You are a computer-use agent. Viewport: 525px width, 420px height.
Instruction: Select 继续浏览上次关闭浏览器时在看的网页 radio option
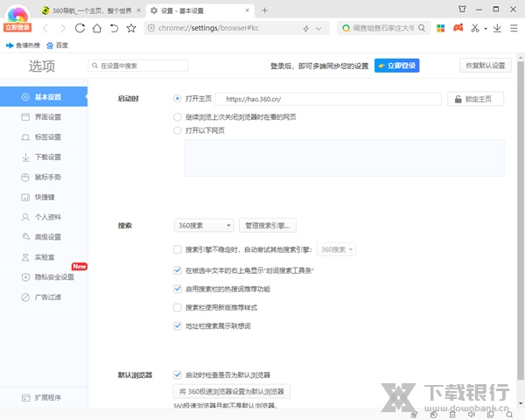coord(178,115)
